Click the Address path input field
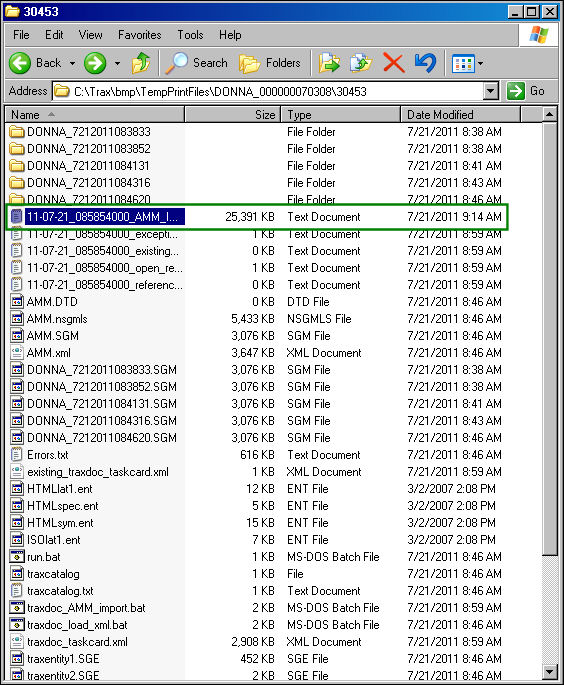The image size is (564, 685). pos(269,91)
